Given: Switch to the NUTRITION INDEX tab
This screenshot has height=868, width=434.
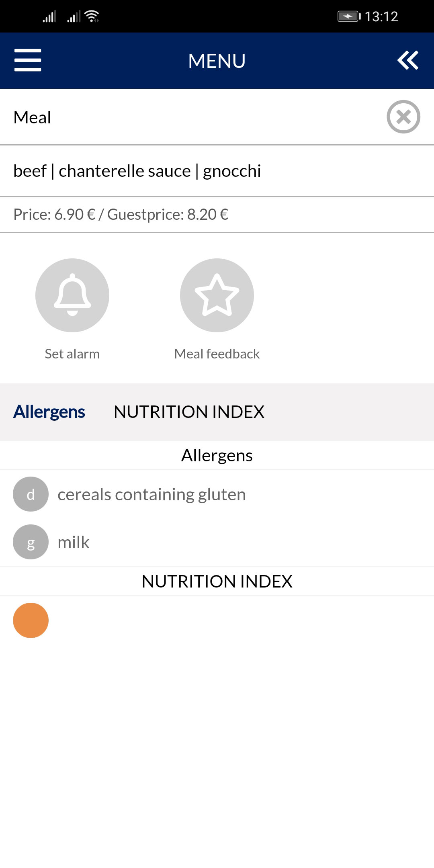Looking at the screenshot, I should point(189,412).
